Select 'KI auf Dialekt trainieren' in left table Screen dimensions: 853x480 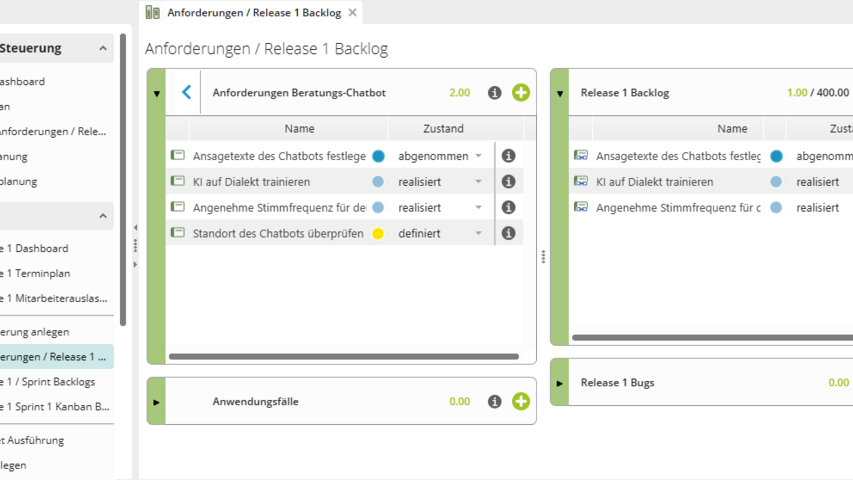coord(251,182)
